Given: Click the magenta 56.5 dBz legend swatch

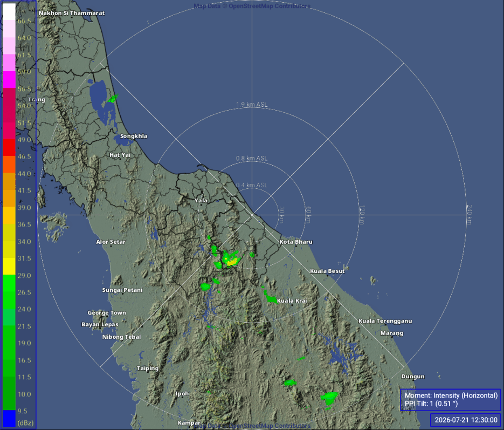Looking at the screenshot, I should (x=9, y=79).
